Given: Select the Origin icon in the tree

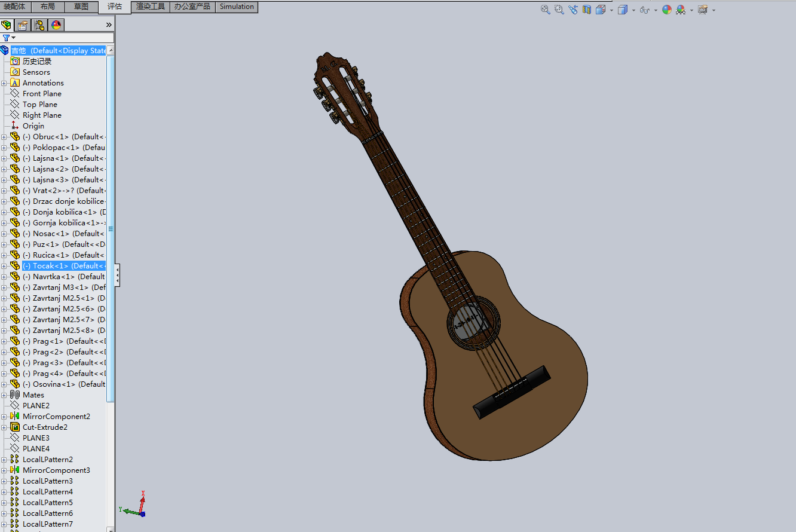Looking at the screenshot, I should pyautogui.click(x=15, y=126).
